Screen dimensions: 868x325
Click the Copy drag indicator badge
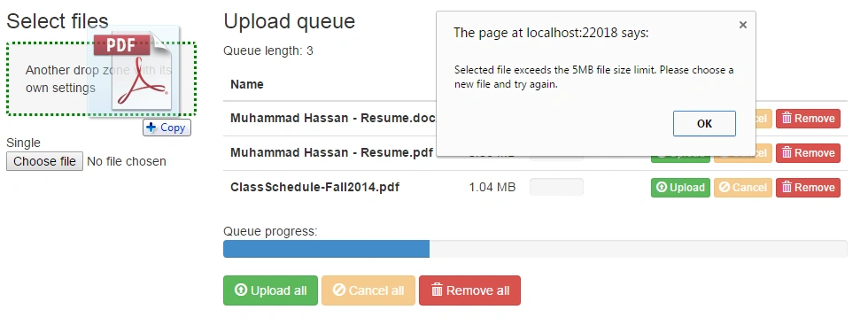point(167,128)
